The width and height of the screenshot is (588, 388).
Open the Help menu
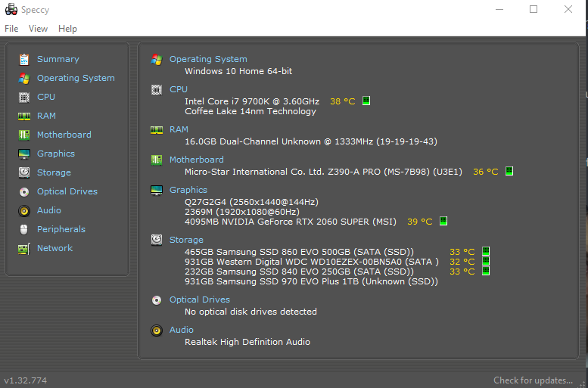(67, 29)
